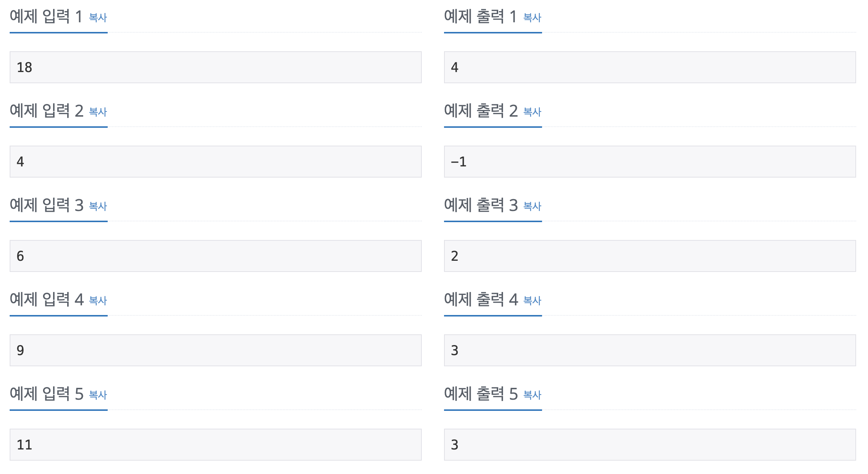Viewport: 868px width, 474px height.
Task: Click the sample input box containing 11
Action: (215, 445)
